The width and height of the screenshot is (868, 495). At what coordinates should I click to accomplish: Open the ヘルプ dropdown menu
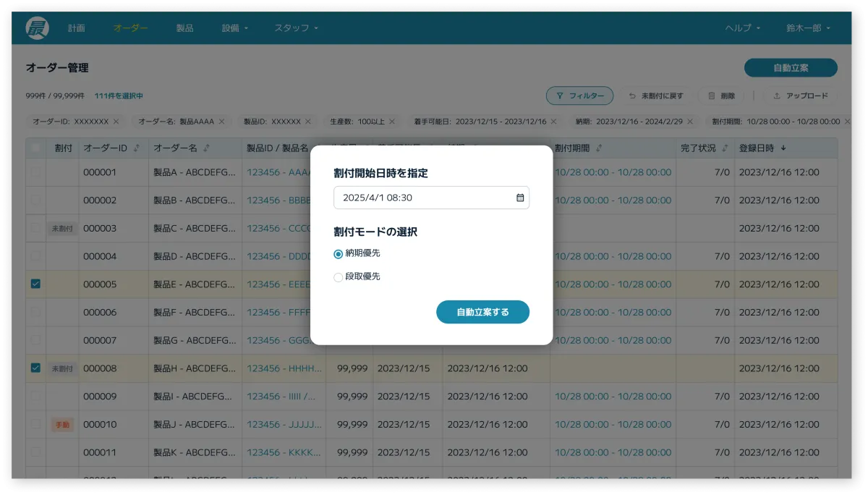coord(743,28)
